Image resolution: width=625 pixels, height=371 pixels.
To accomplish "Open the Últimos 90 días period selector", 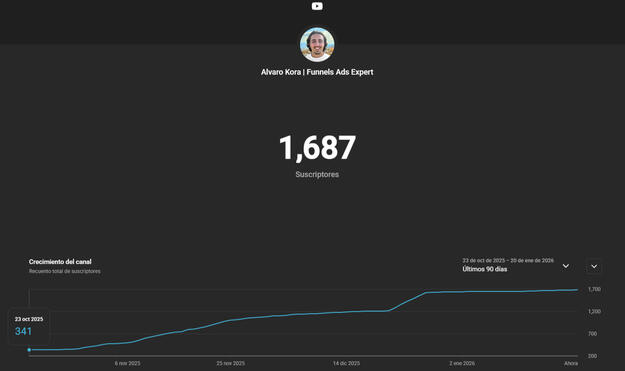I will (485, 269).
